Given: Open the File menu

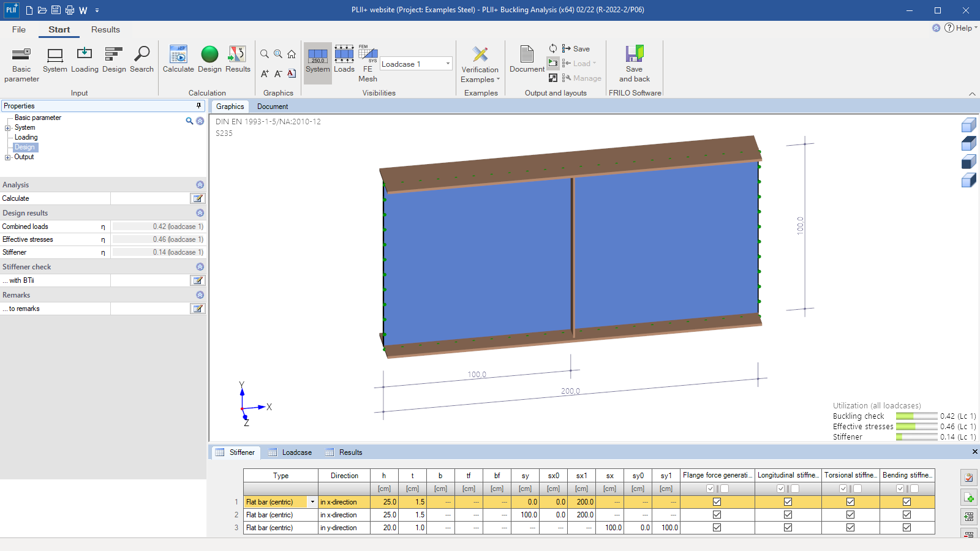Looking at the screenshot, I should pyautogui.click(x=19, y=29).
